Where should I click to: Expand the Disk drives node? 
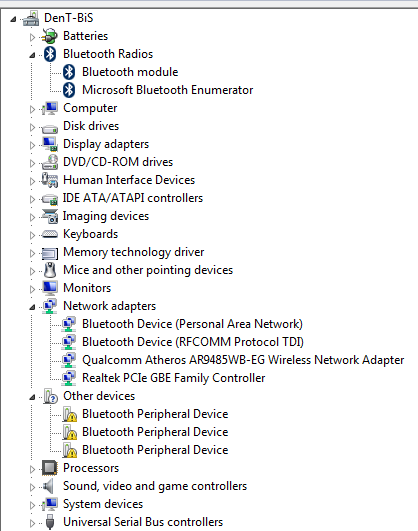click(x=32, y=127)
